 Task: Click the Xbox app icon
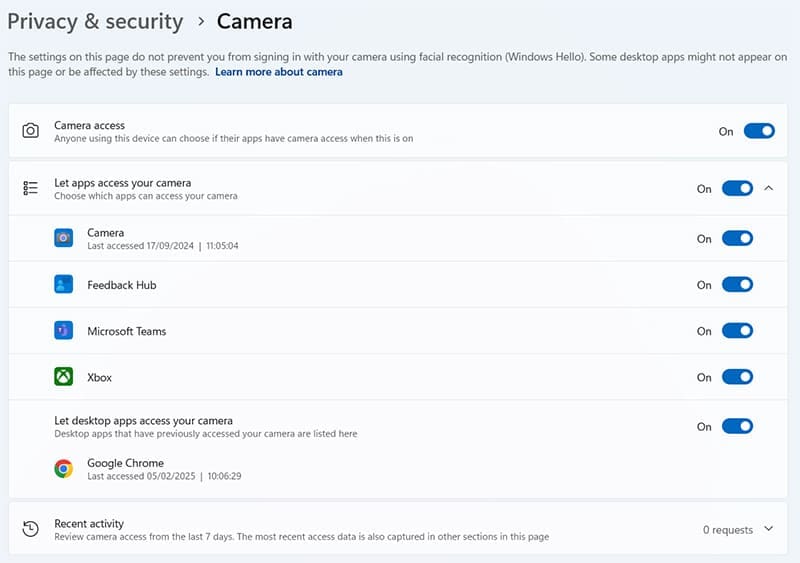click(63, 377)
